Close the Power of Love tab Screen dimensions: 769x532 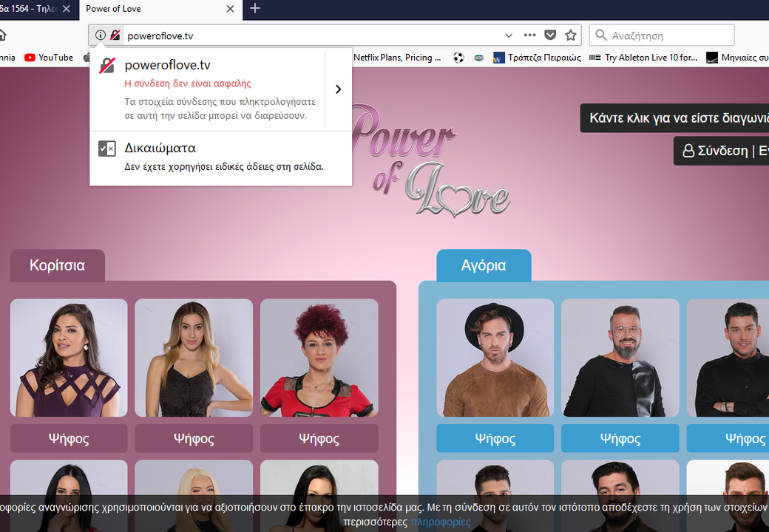pos(230,9)
